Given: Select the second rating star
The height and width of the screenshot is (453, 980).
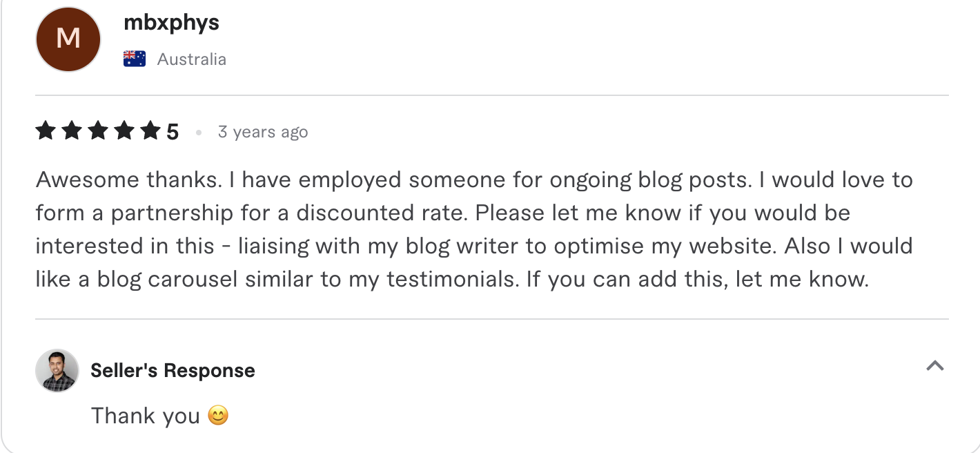Looking at the screenshot, I should coord(70,130).
